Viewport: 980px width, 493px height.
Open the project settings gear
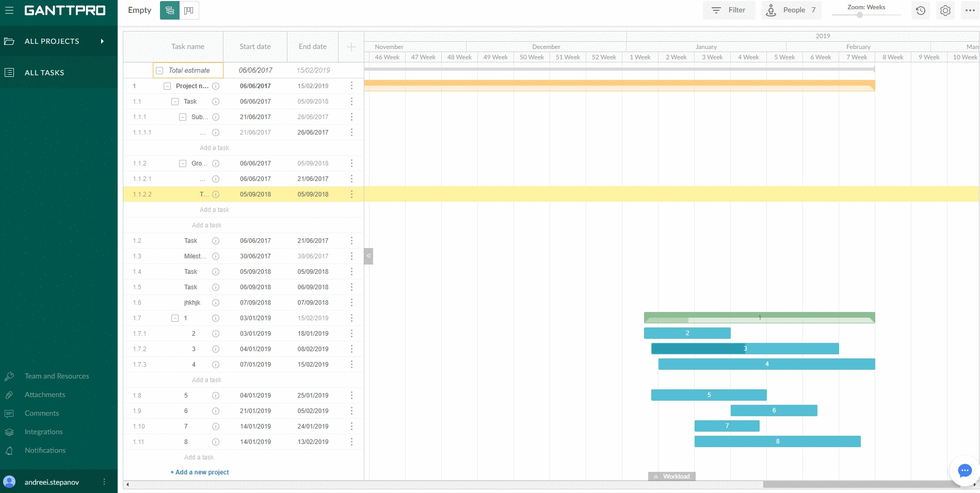tap(945, 10)
